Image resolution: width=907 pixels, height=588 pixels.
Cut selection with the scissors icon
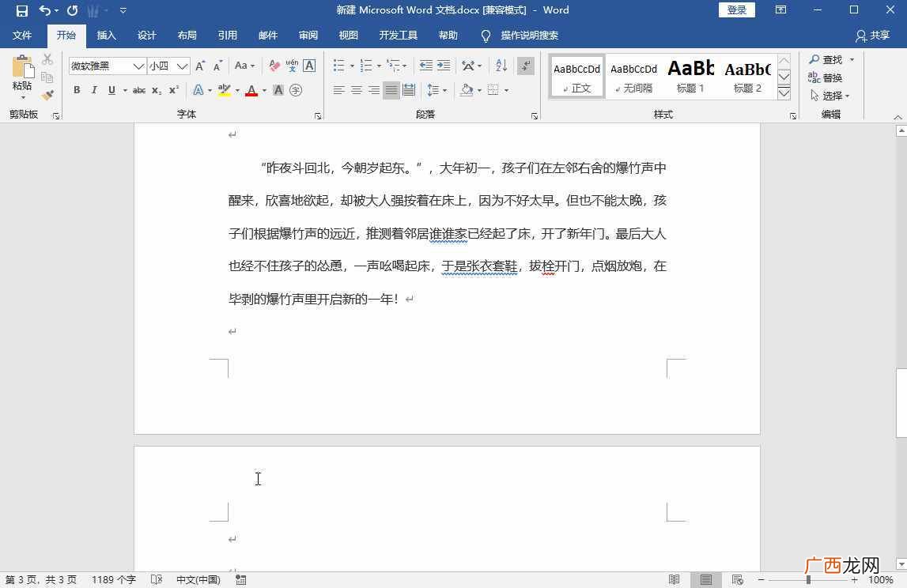47,59
